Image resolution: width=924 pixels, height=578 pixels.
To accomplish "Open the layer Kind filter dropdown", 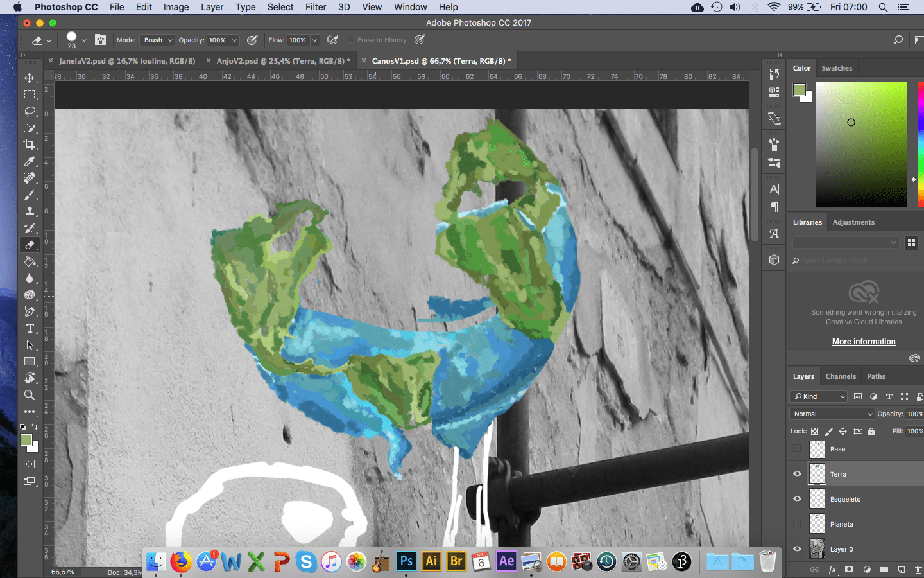I will (819, 396).
